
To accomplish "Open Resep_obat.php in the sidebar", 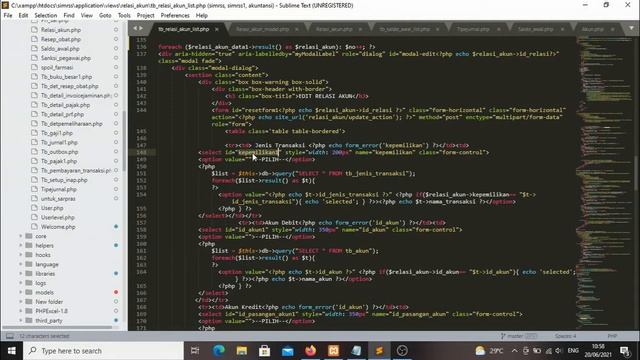I will point(61,40).
